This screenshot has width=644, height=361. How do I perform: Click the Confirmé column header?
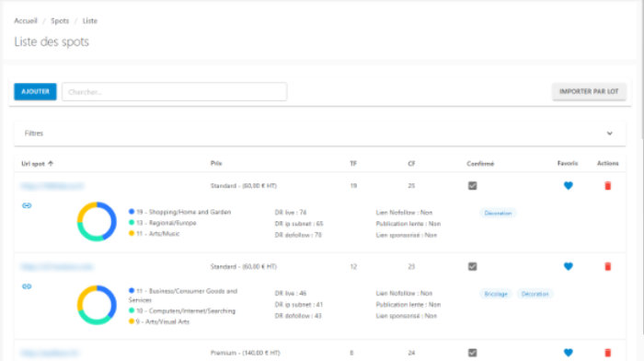480,164
